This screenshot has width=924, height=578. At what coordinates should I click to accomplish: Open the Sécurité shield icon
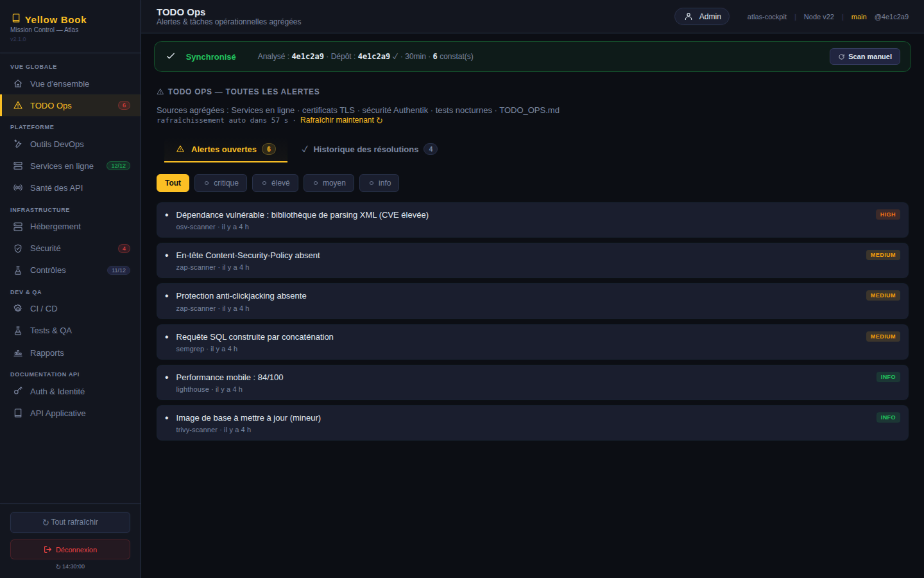(x=18, y=249)
